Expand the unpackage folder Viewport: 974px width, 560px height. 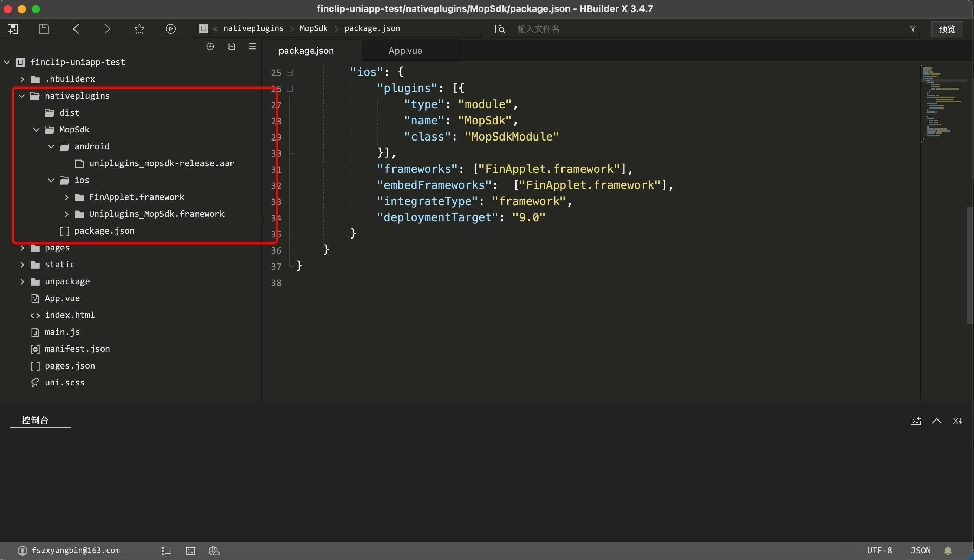[22, 281]
